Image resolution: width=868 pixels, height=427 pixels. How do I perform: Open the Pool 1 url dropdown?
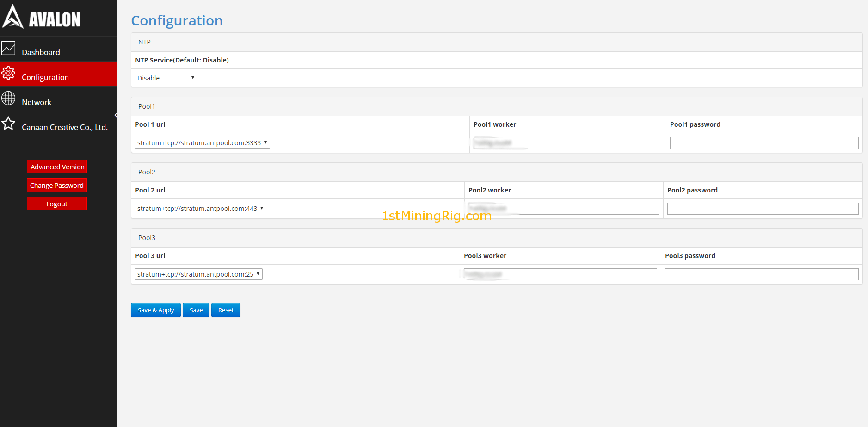coord(203,142)
